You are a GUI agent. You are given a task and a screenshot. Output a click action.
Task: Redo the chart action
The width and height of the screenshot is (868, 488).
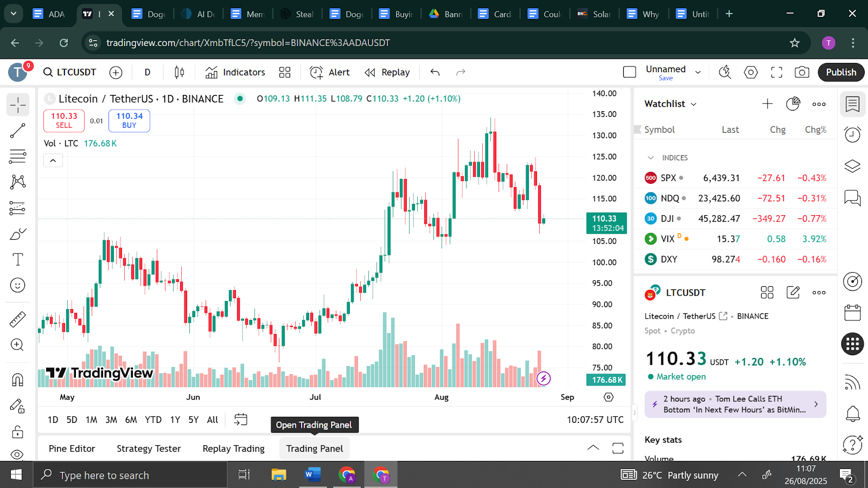pyautogui.click(x=461, y=72)
